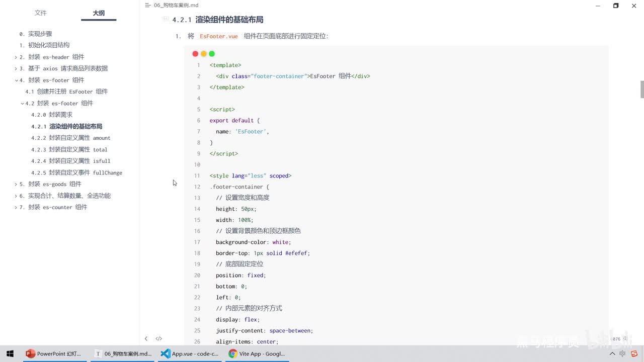
Task: Open the Windows Start menu
Action: 10,353
